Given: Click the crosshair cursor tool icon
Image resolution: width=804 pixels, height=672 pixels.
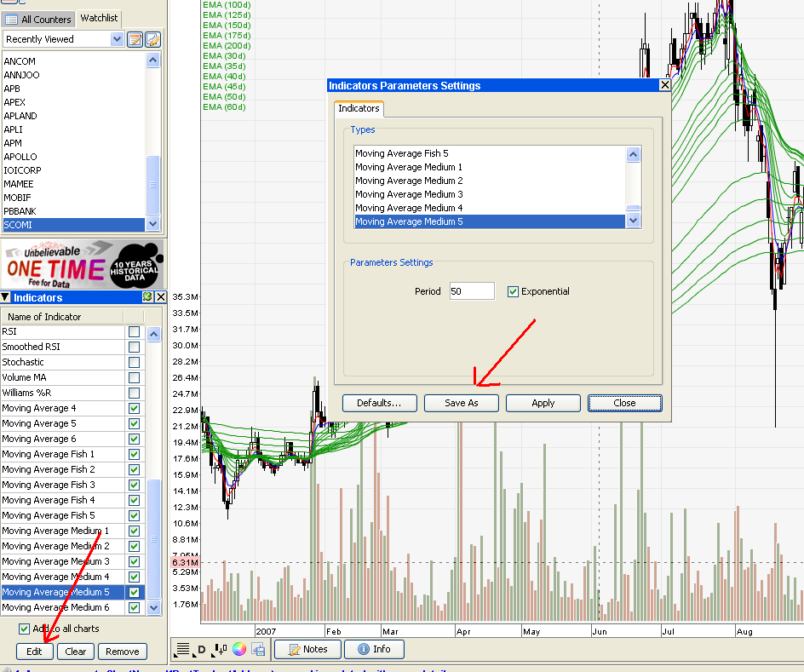Looking at the screenshot, I should (x=220, y=650).
